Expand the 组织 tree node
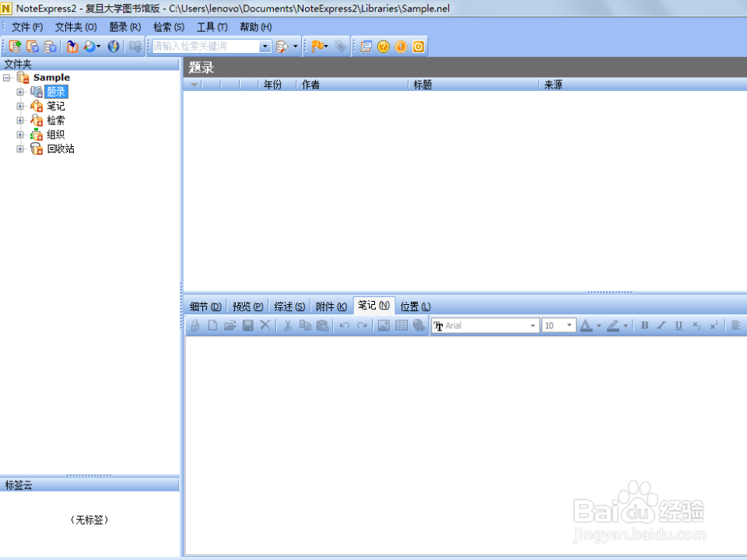 20,135
